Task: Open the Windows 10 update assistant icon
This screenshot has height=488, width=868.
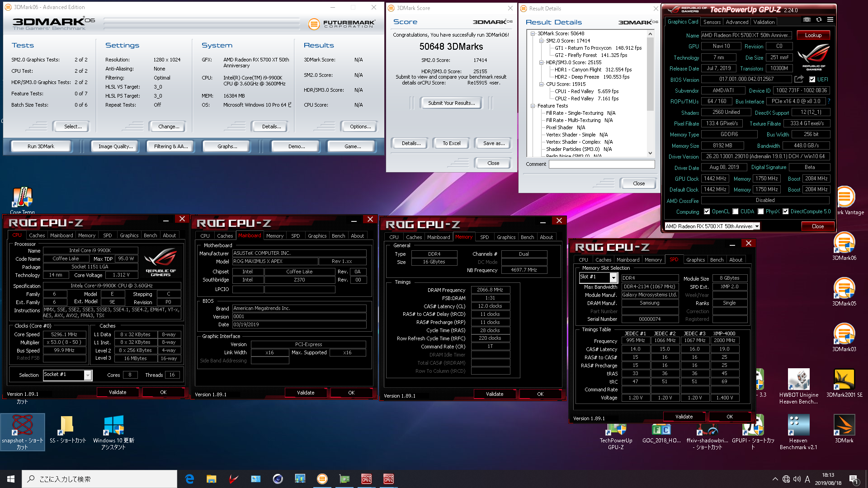Action: [113, 432]
